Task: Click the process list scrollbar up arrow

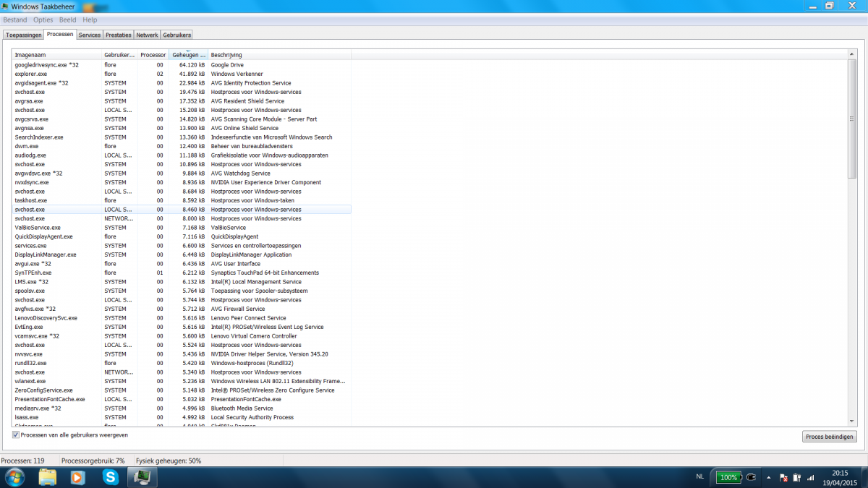Action: tap(851, 54)
